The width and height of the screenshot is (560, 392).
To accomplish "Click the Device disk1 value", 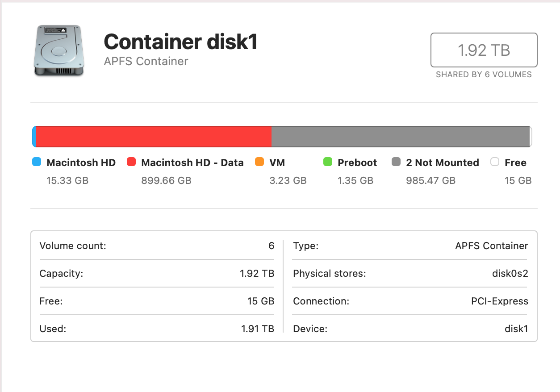I will [516, 329].
